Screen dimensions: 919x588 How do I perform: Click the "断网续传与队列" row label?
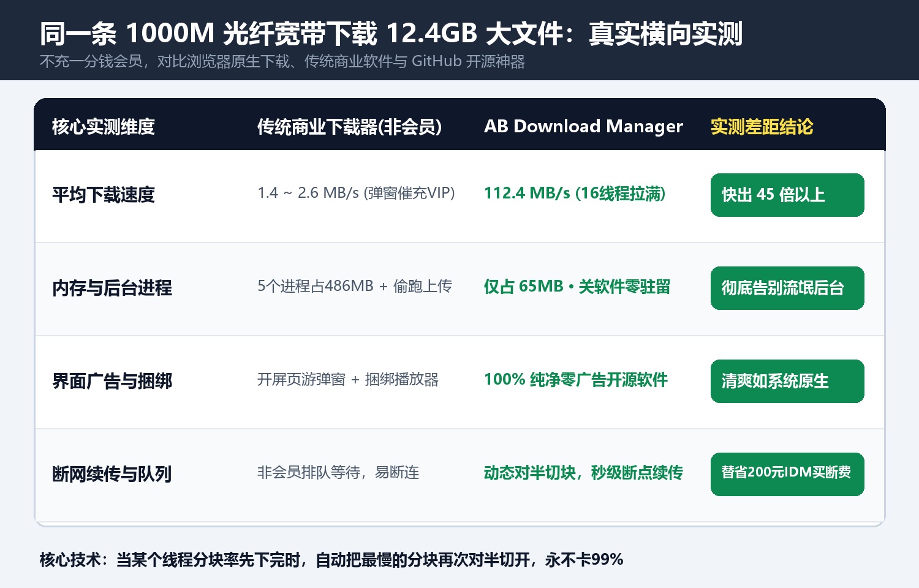(112, 474)
